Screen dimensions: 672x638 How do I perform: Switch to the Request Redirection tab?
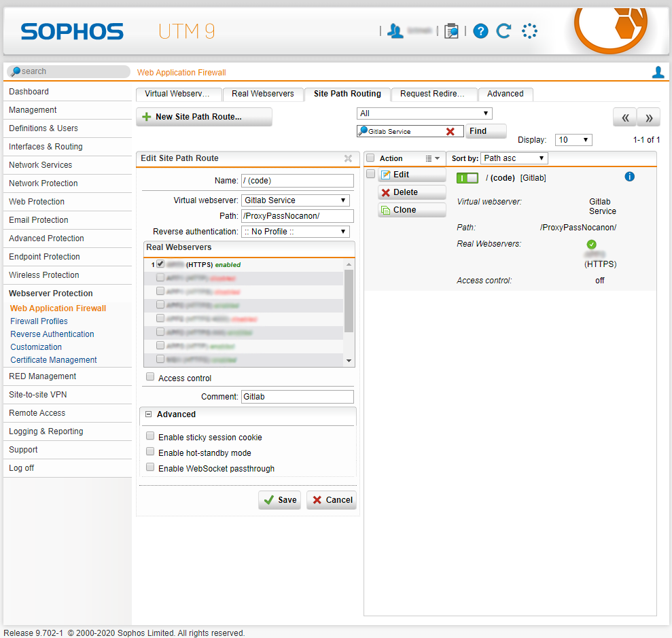click(x=434, y=94)
